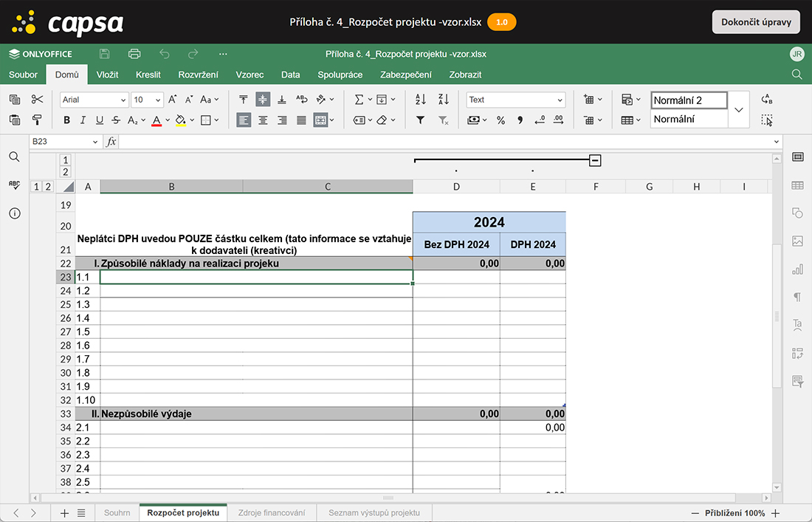The width and height of the screenshot is (812, 522).
Task: Open the number format dropdown showing Text
Action: [515, 99]
